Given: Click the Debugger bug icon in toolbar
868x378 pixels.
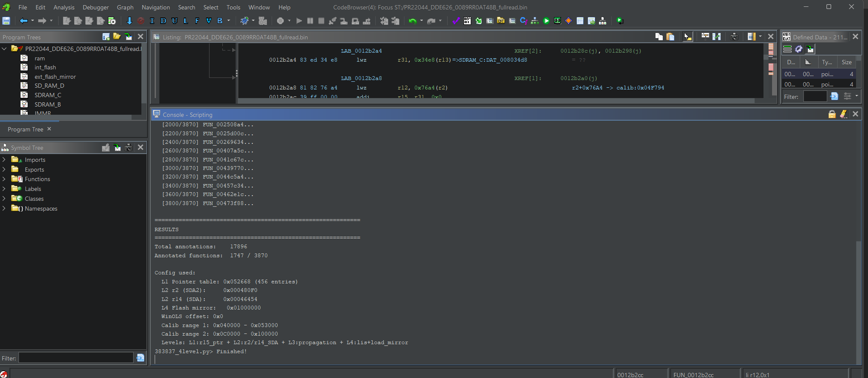Looking at the screenshot, I should click(245, 21).
